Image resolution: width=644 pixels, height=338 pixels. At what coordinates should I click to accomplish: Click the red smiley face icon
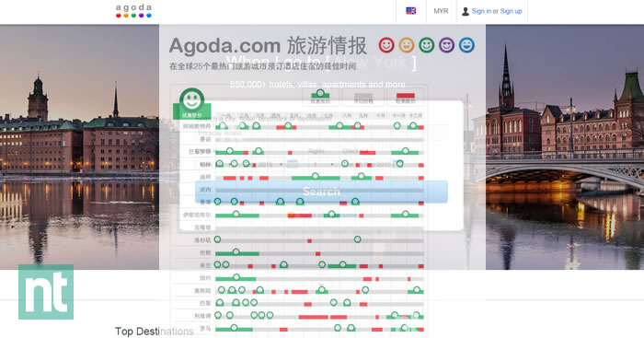(386, 45)
